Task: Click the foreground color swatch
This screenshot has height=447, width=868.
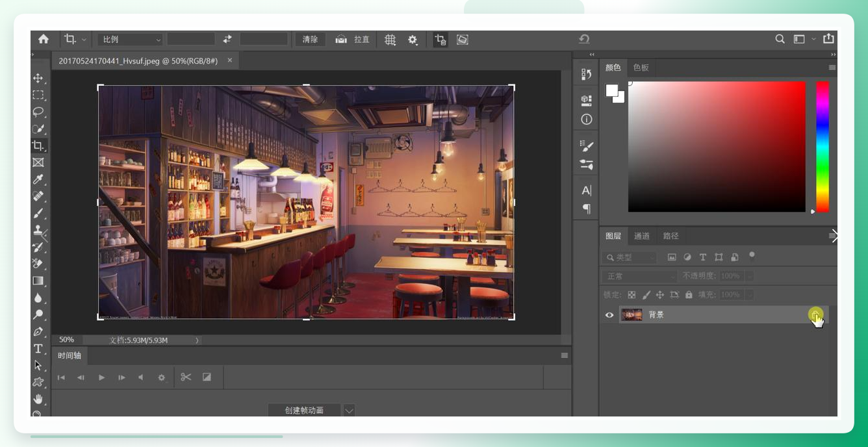Action: point(612,90)
